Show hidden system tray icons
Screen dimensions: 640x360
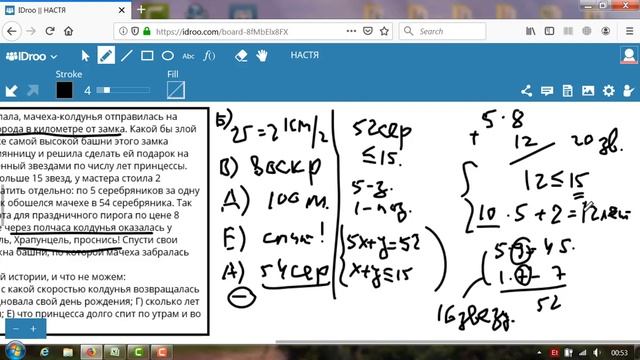click(x=539, y=352)
